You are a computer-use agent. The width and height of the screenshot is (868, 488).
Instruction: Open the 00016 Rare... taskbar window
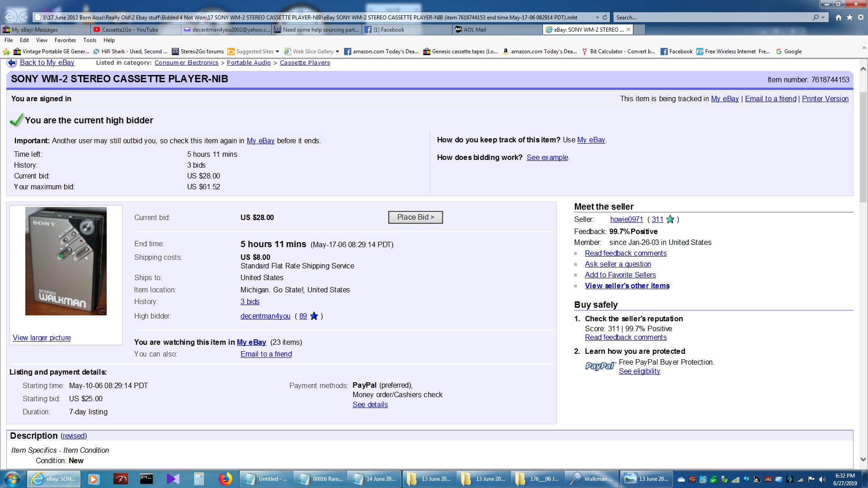pos(321,479)
